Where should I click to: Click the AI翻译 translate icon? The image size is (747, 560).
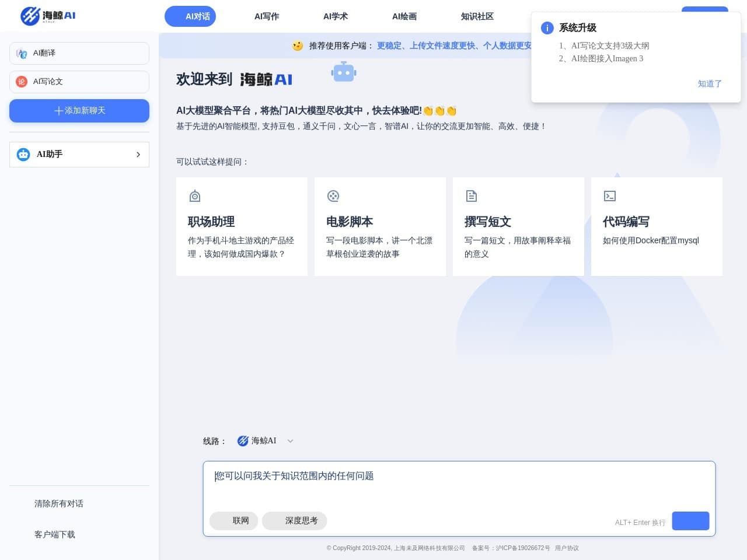(22, 53)
